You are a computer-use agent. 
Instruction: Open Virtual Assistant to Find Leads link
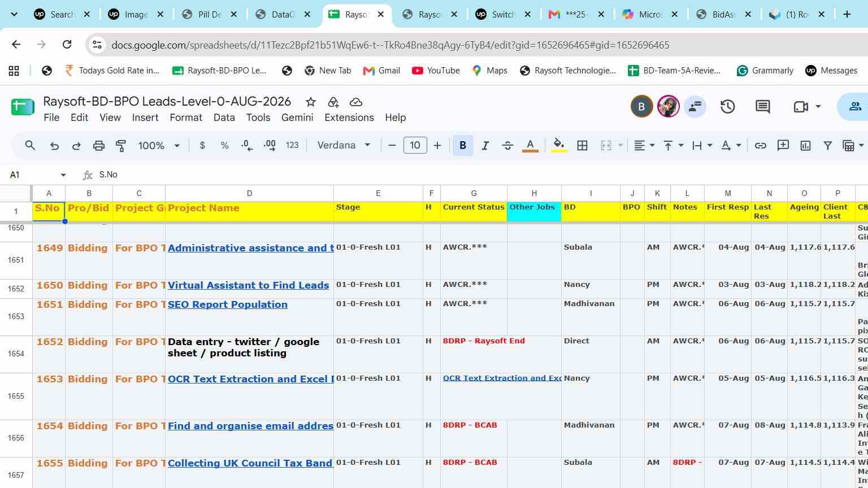[248, 285]
